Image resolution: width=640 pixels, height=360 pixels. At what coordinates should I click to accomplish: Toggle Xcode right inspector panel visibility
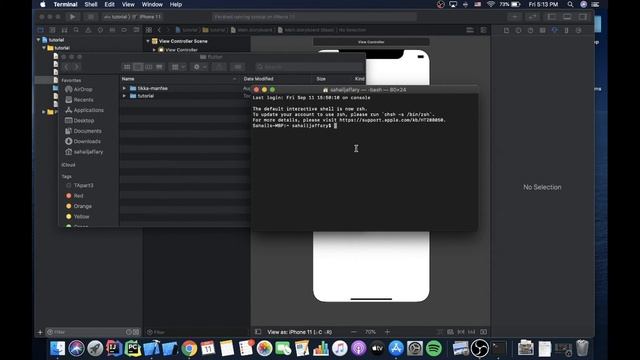(x=583, y=17)
